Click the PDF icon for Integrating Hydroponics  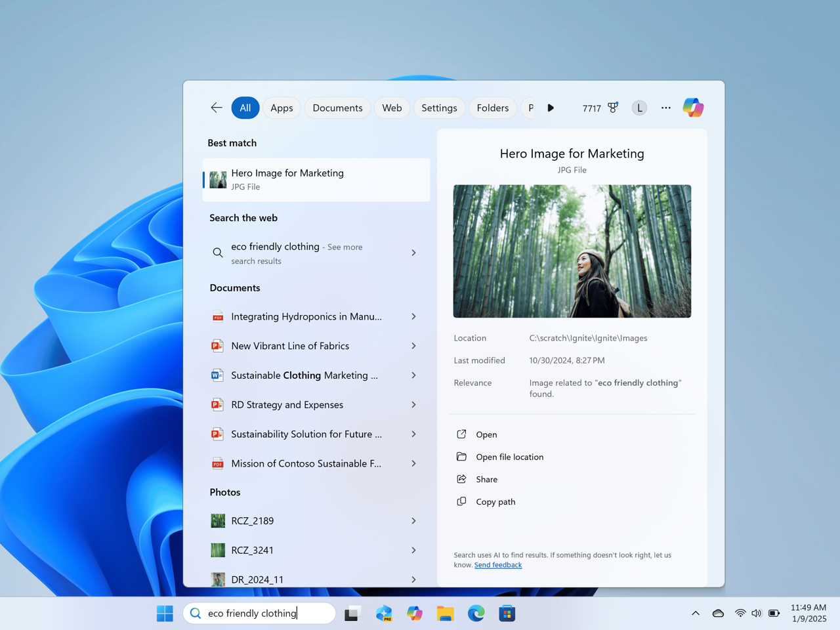click(217, 316)
